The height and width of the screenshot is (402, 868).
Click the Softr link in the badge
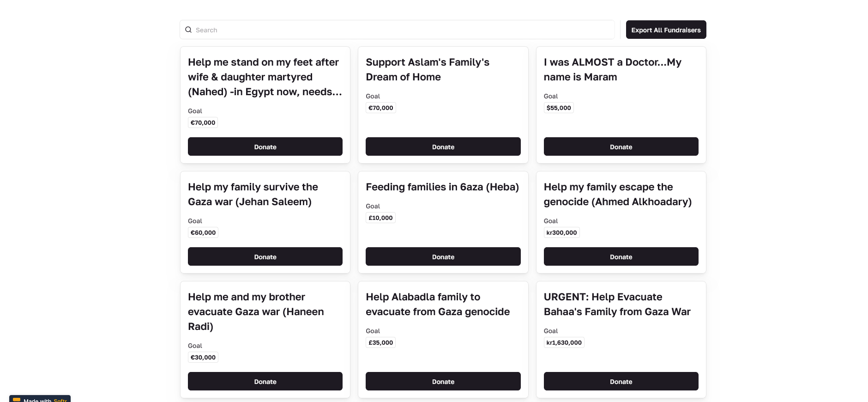click(x=60, y=400)
